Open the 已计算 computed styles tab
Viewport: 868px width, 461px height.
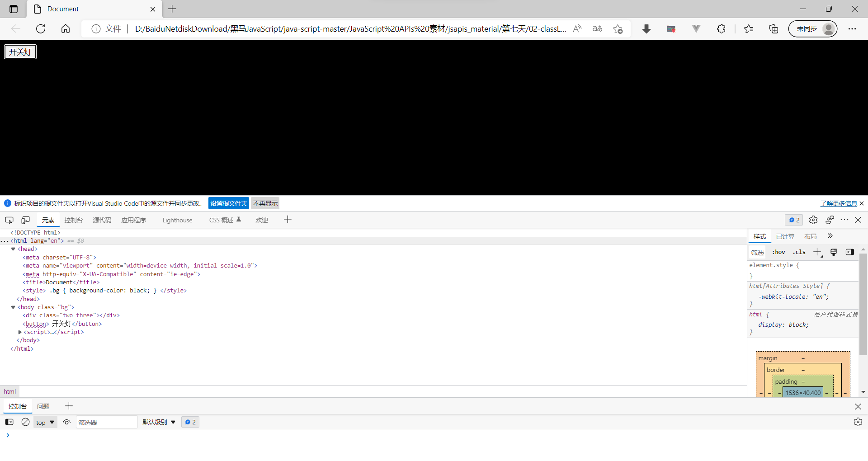coord(785,236)
